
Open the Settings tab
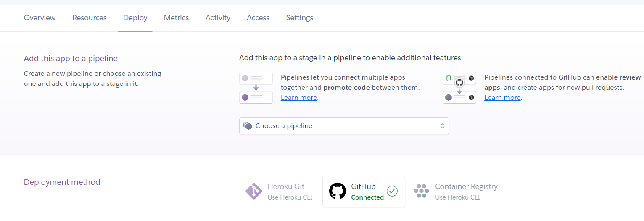(x=299, y=18)
